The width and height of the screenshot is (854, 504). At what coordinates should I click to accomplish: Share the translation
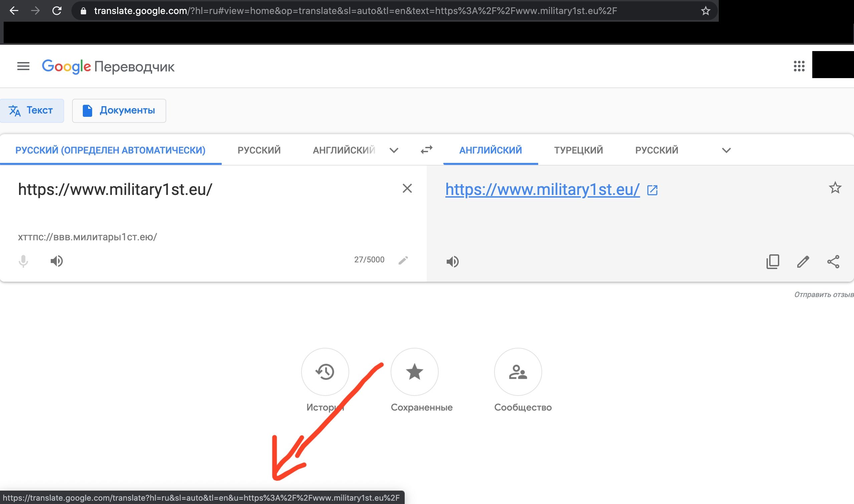point(833,261)
